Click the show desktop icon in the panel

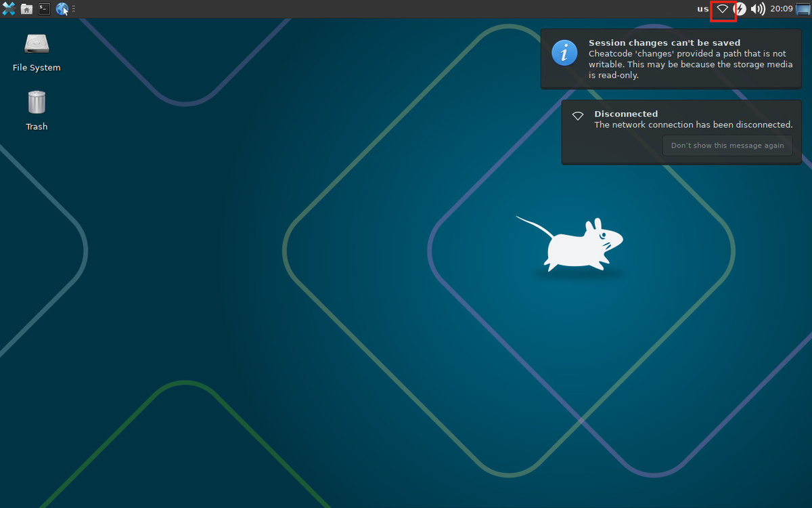point(803,9)
